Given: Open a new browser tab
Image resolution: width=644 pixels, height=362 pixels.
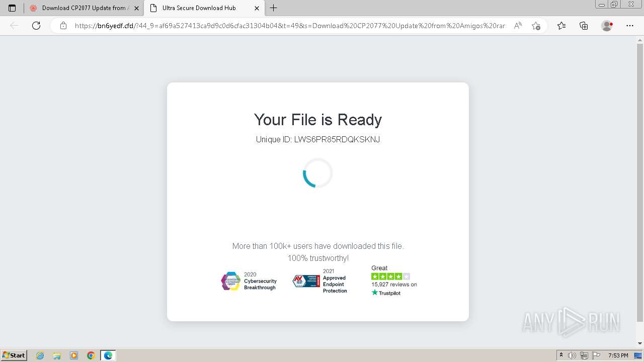Looking at the screenshot, I should point(273,8).
